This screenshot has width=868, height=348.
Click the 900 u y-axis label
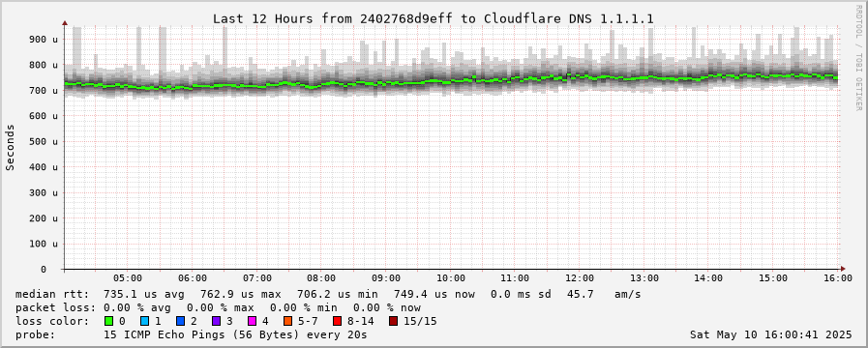44,40
